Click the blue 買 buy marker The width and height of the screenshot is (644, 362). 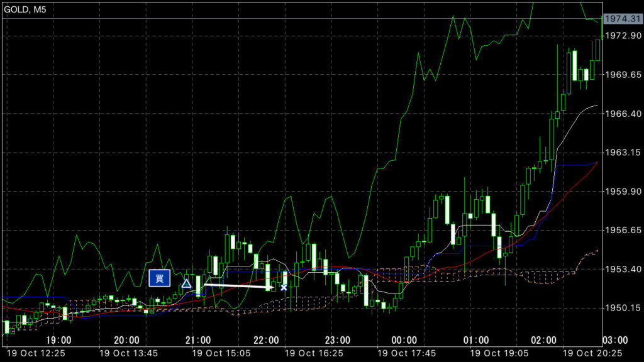pyautogui.click(x=160, y=278)
